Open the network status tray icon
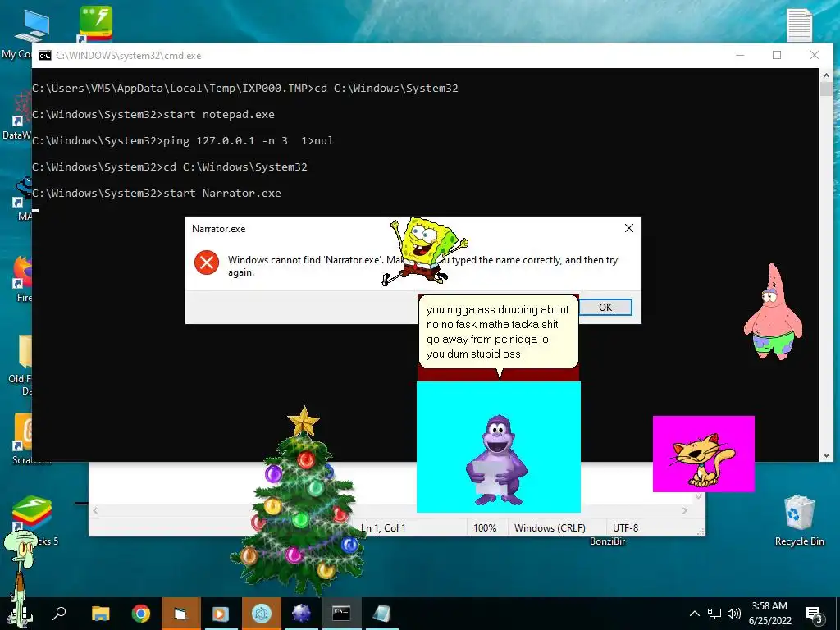 714,614
